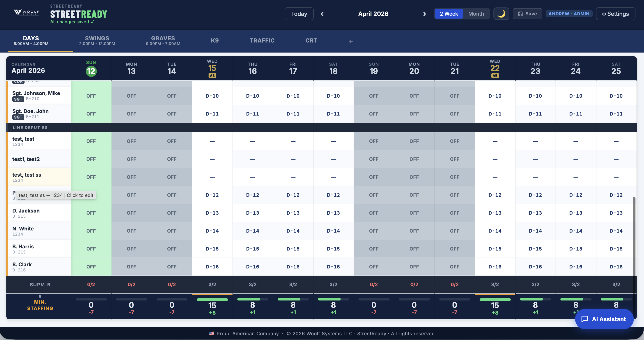Click the SGT badge for Sgt. Doe
Screen dimensions: 644x340
point(18,117)
